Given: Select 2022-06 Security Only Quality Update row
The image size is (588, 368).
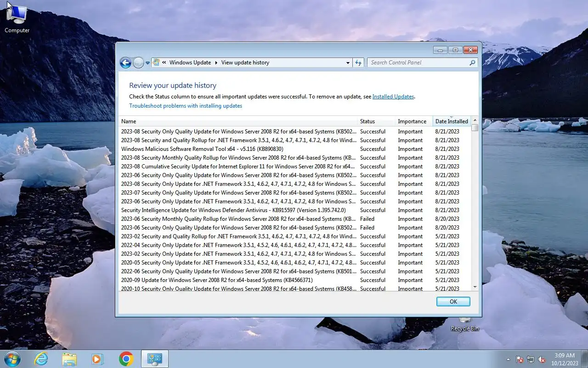Looking at the screenshot, I should coord(294,271).
